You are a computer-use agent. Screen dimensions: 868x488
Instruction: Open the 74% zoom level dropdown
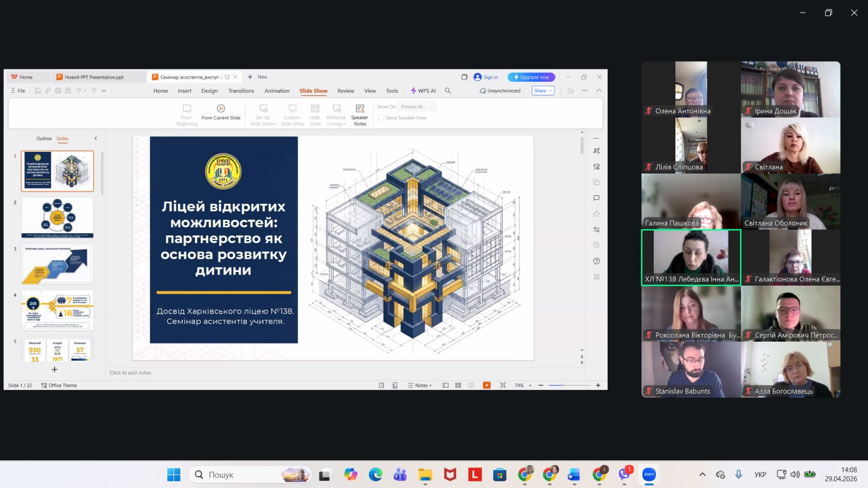click(x=530, y=386)
